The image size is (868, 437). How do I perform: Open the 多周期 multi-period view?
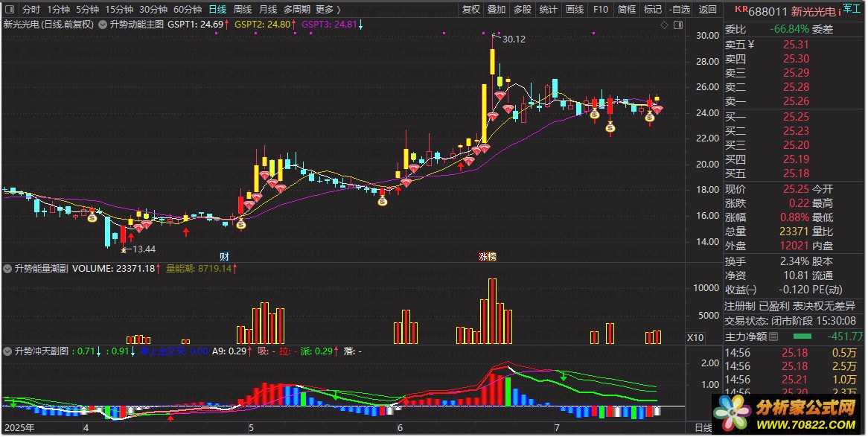[297, 10]
